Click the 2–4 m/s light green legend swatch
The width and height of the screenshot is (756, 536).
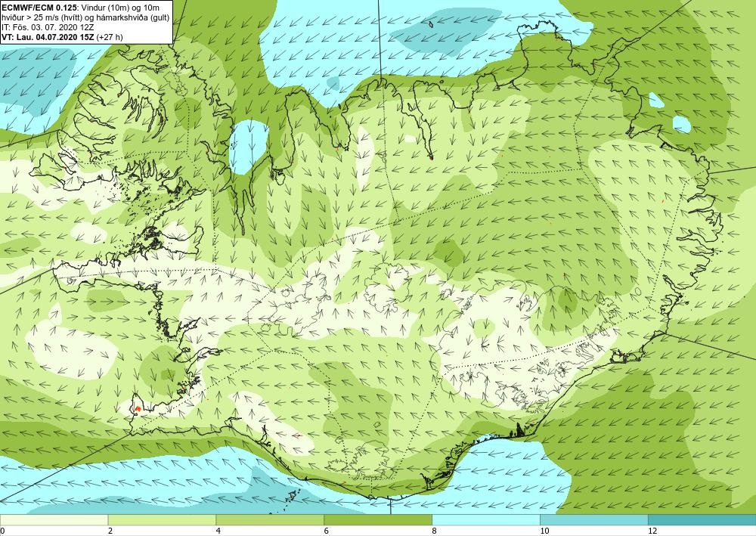pos(162,519)
